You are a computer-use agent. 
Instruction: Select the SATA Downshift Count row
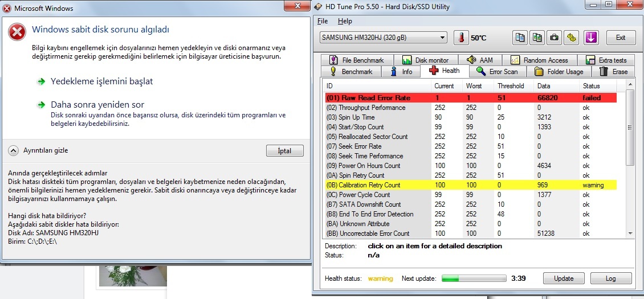(x=471, y=204)
